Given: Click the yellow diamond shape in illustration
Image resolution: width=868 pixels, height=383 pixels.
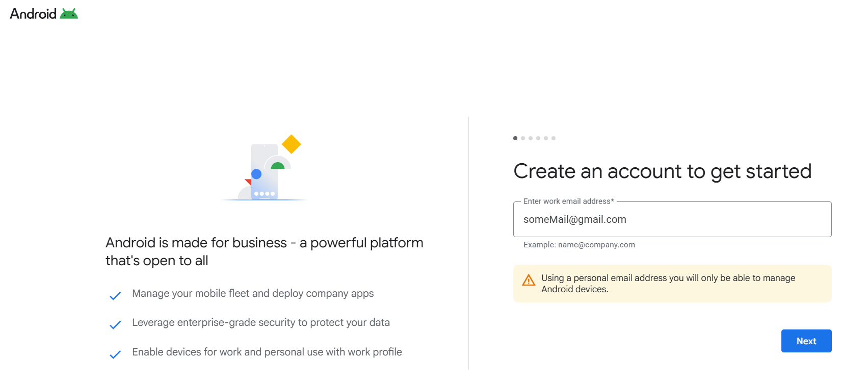Looking at the screenshot, I should pyautogui.click(x=292, y=144).
